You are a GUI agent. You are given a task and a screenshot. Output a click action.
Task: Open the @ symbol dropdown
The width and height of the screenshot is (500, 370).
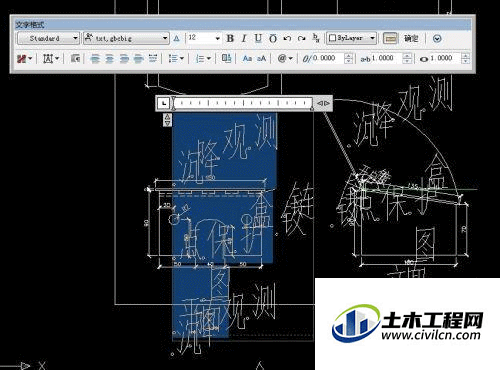click(x=285, y=59)
